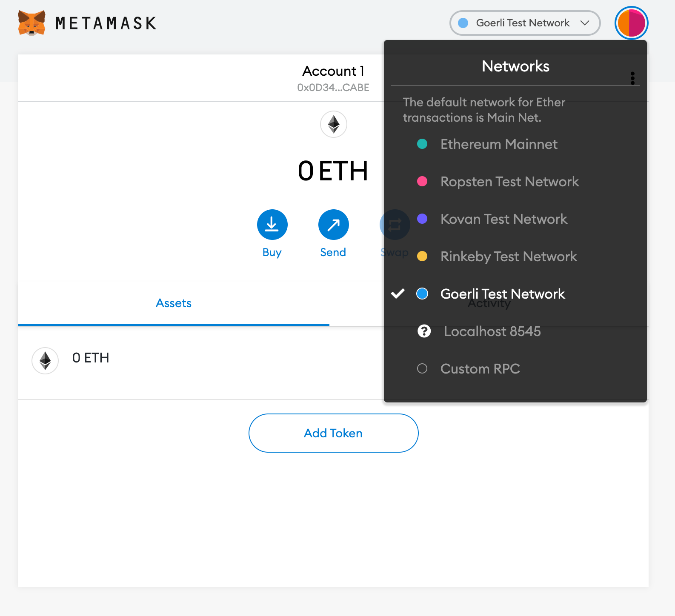Image resolution: width=675 pixels, height=616 pixels.
Task: Switch to the Activity tab
Action: 489,303
